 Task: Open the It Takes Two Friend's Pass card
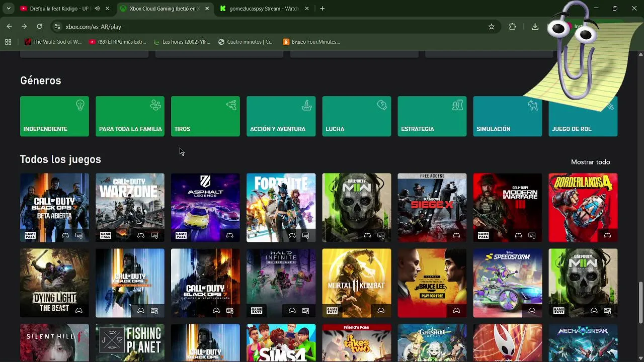pos(356,343)
